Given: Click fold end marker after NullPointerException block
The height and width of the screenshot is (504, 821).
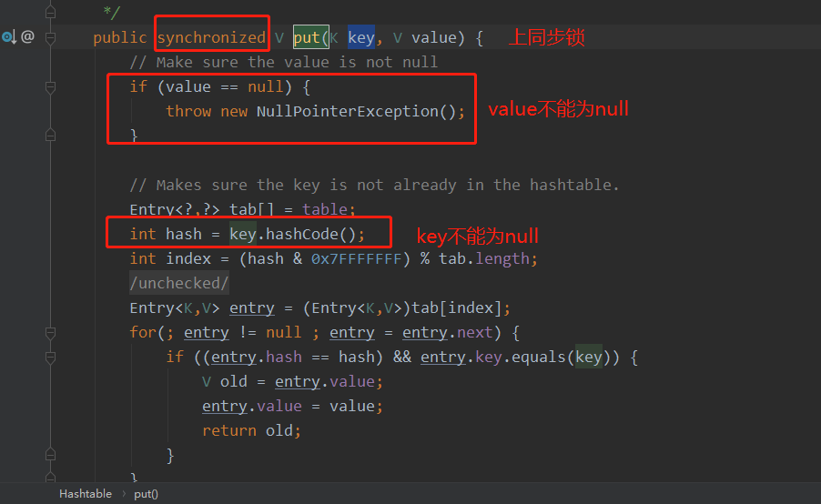Looking at the screenshot, I should click(50, 136).
